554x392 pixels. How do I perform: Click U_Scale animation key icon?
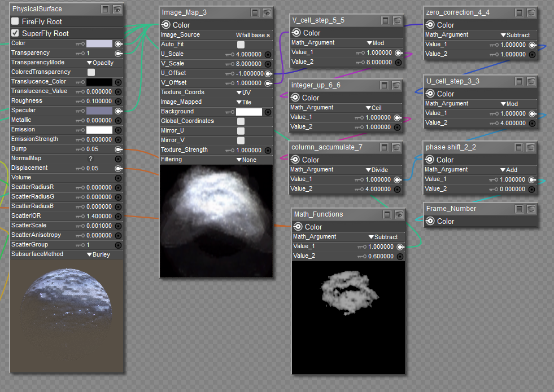click(x=230, y=54)
